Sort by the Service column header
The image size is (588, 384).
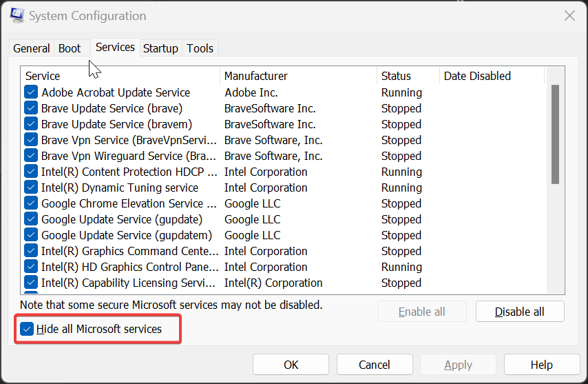pyautogui.click(x=120, y=76)
